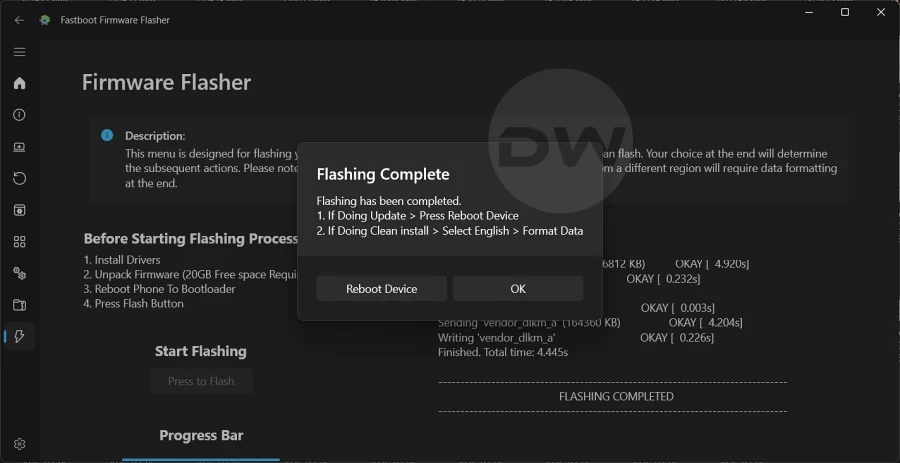Viewport: 900px width, 463px height.
Task: Open the circular-arrow restore sidebar icon
Action: point(20,178)
